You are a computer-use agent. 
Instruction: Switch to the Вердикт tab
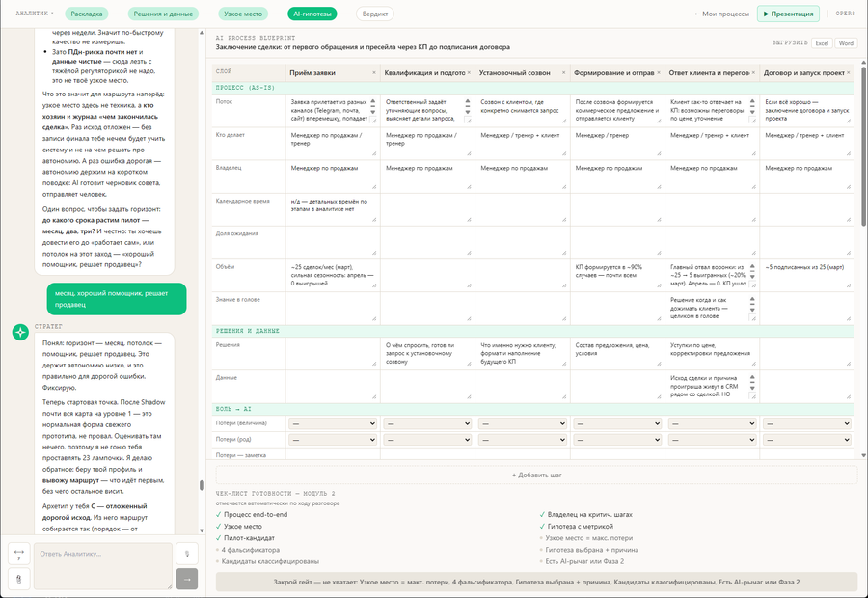(x=375, y=14)
